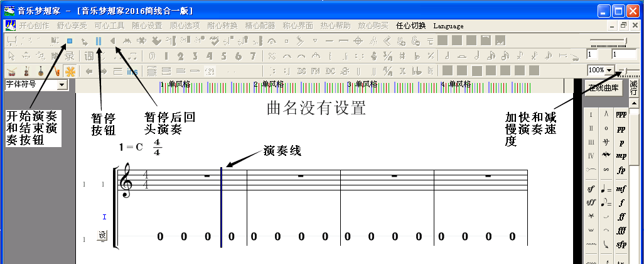This screenshot has height=264, width=644.
Task: Click the DC repeat sign icon
Action: 330,71
